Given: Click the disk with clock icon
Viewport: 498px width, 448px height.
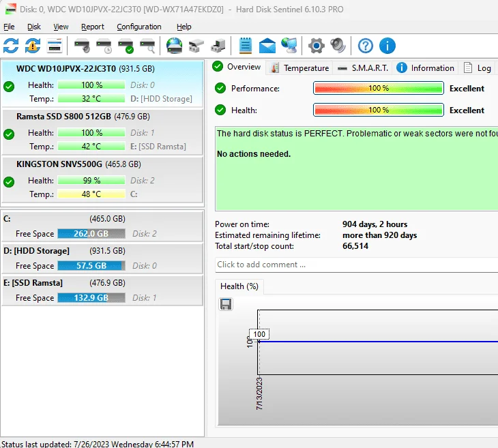Looking at the screenshot, I should [x=104, y=46].
